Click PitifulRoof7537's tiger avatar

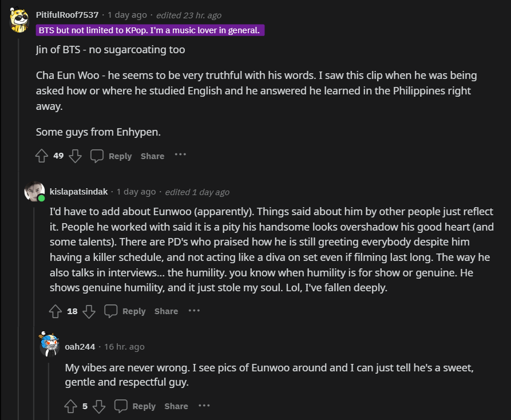click(21, 21)
